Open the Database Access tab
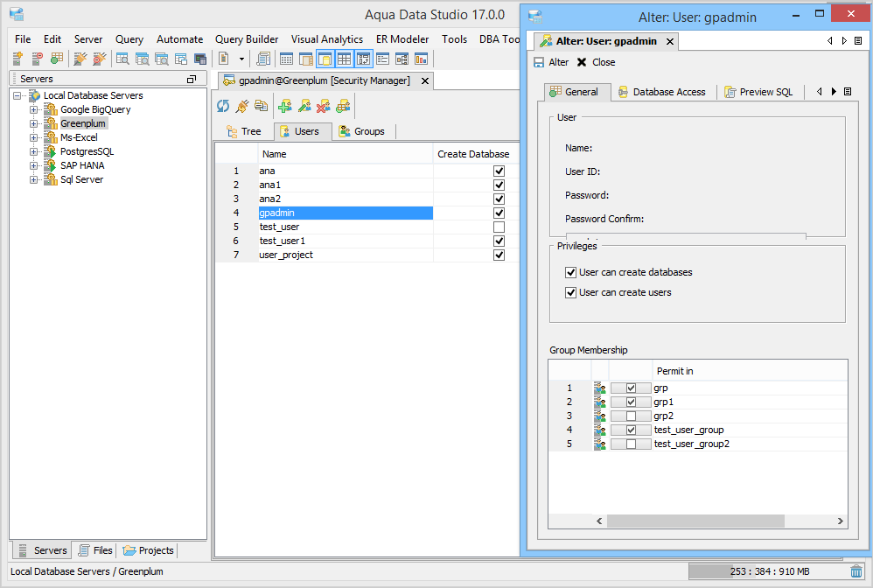Screen dimensions: 873x588 (x=662, y=92)
